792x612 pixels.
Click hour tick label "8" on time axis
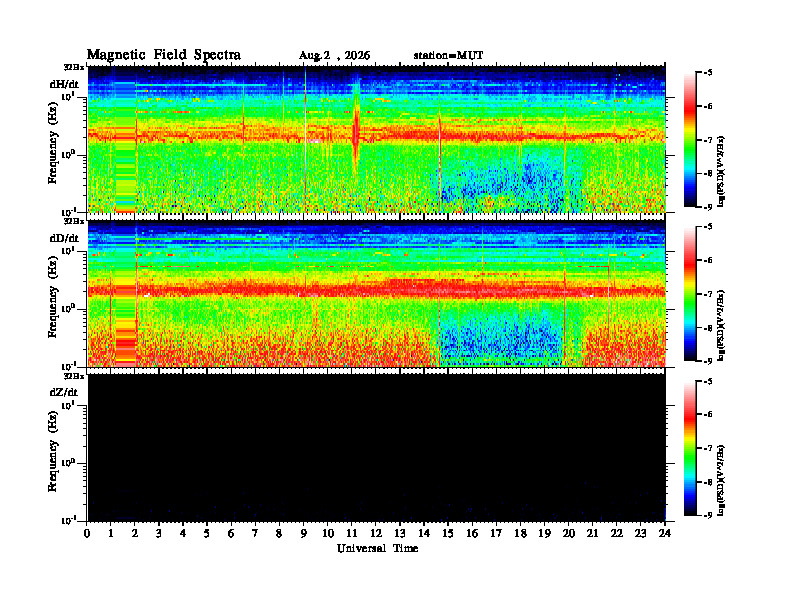279,534
